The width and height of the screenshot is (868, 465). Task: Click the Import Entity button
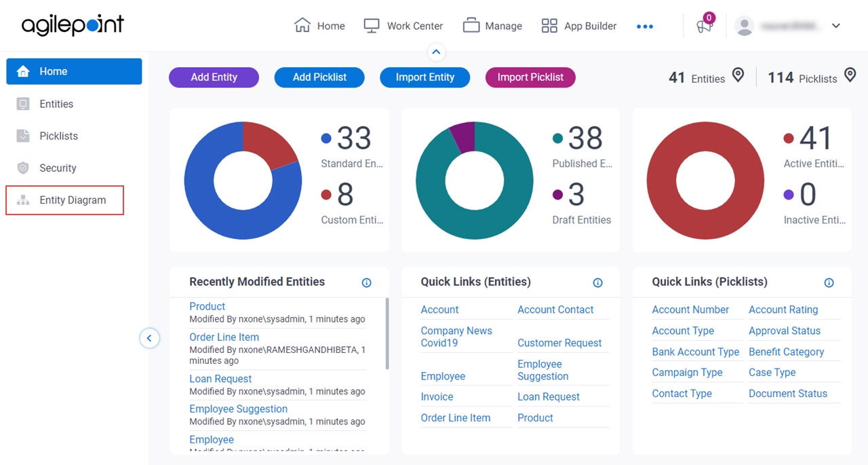click(x=425, y=77)
